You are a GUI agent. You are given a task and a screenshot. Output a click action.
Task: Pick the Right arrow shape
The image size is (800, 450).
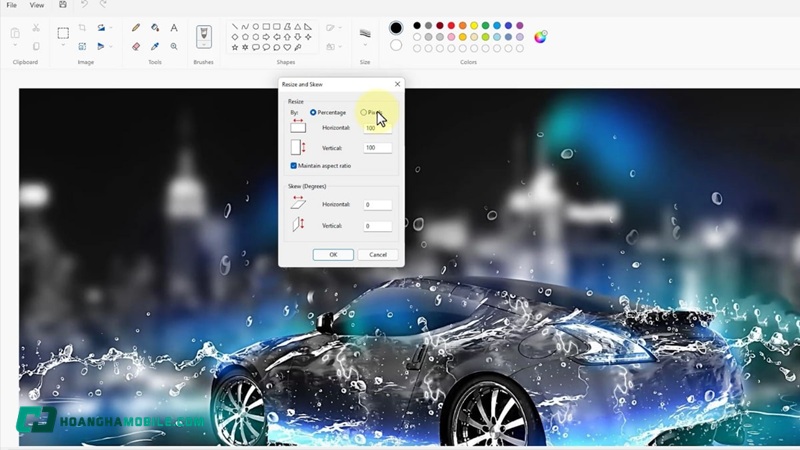[266, 37]
